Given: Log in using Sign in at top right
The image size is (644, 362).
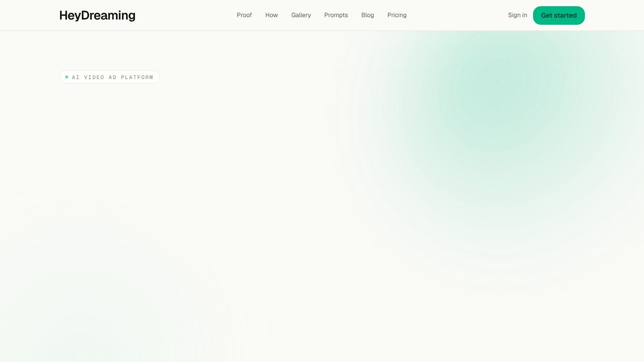Looking at the screenshot, I should (517, 15).
